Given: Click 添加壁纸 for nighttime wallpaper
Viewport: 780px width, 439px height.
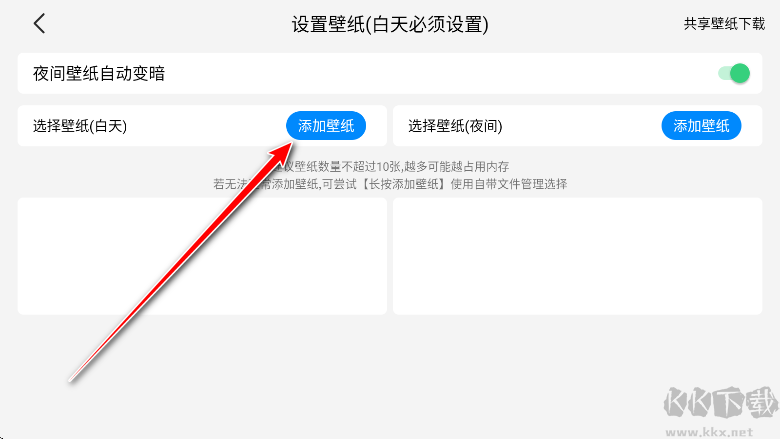Looking at the screenshot, I should click(701, 126).
